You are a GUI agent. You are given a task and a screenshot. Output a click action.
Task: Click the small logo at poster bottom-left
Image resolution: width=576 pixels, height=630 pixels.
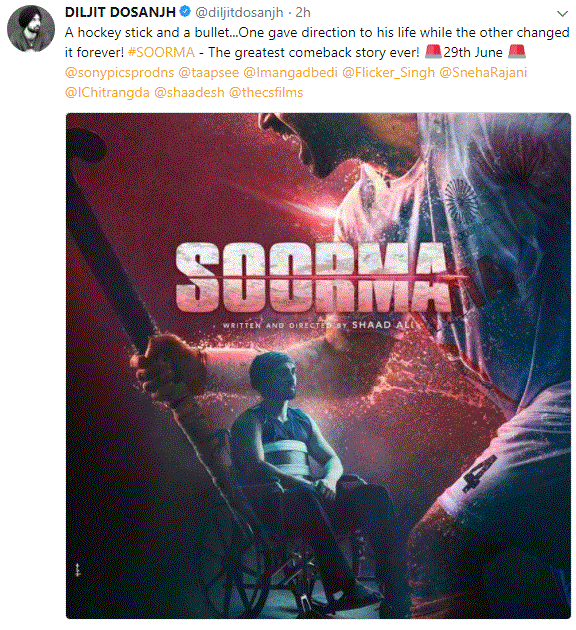[x=78, y=570]
